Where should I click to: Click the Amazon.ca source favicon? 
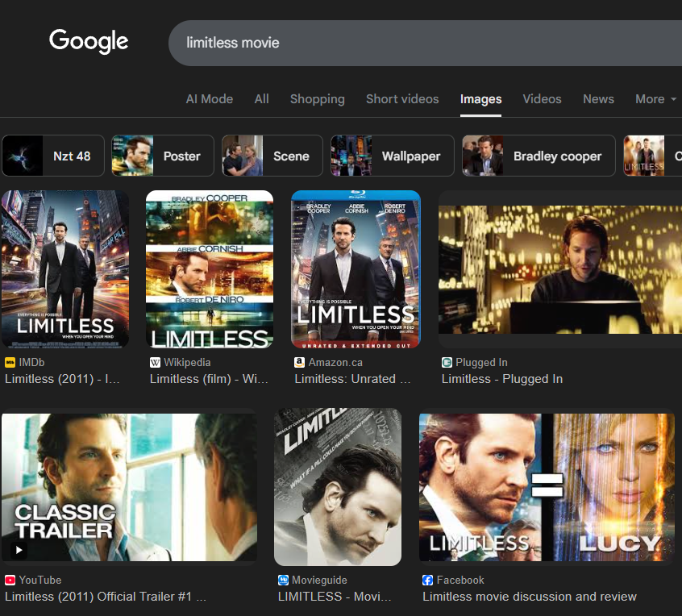[300, 363]
